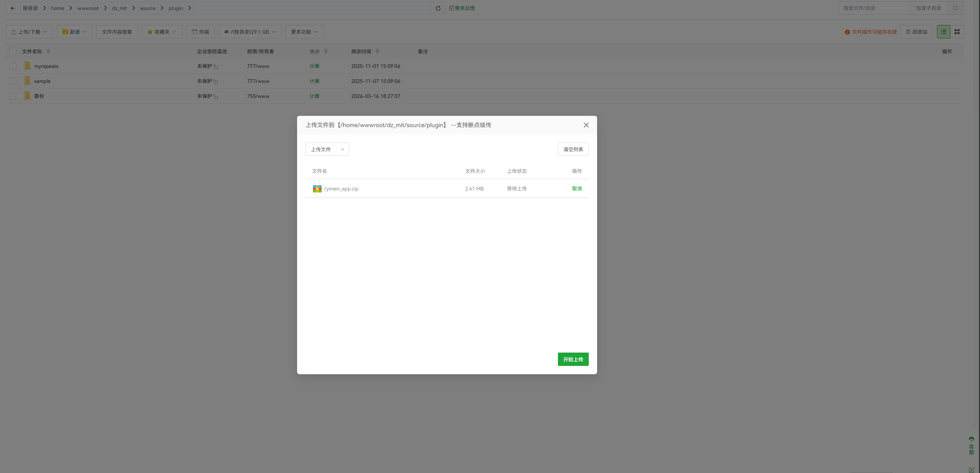The height and width of the screenshot is (473, 980).
Task: Close the upload file dialog
Action: tap(586, 125)
